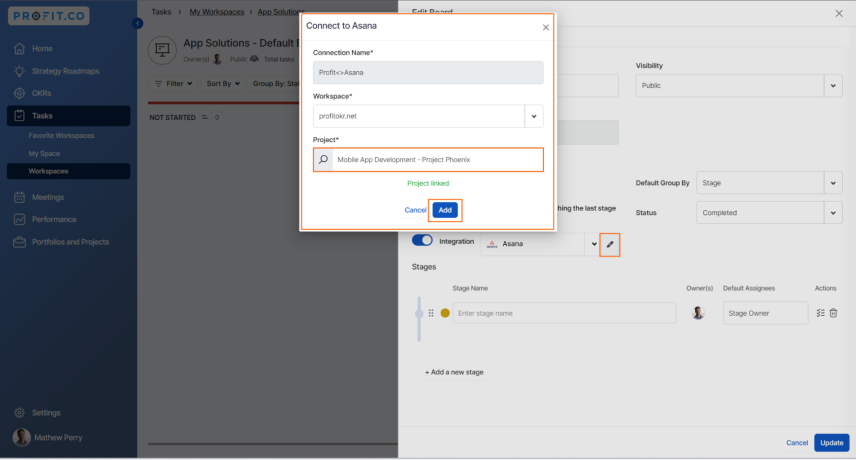Click the stage color dot
Screen dimensions: 856x460
(445, 313)
